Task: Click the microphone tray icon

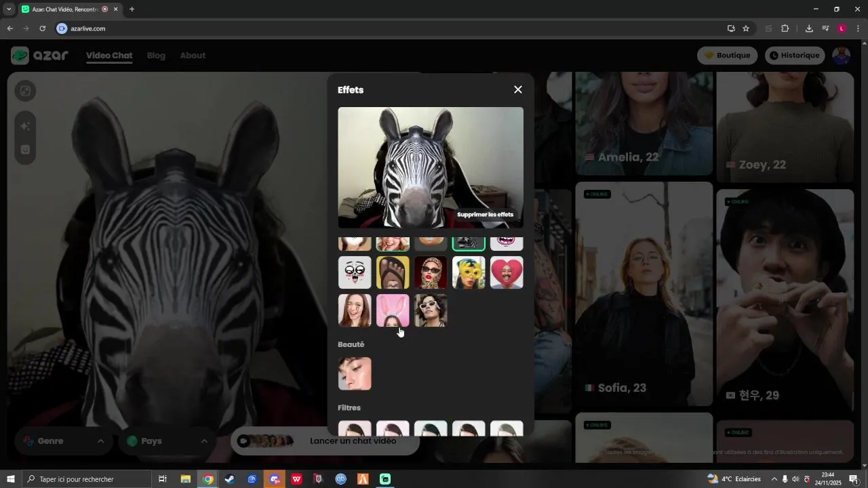Action: pos(785,479)
